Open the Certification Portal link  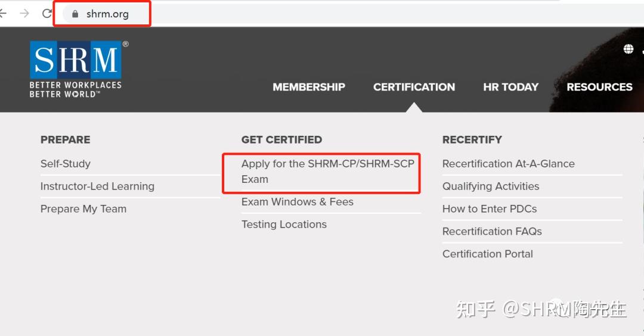pos(487,254)
